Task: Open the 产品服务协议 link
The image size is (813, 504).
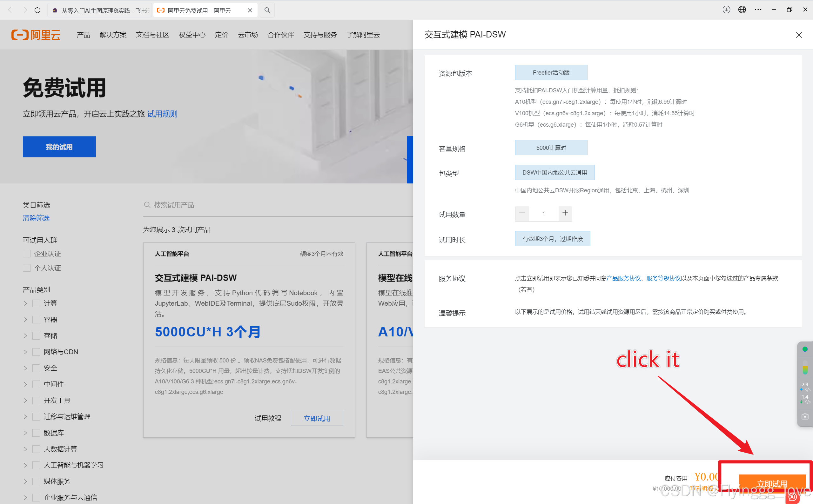Action: pos(624,278)
